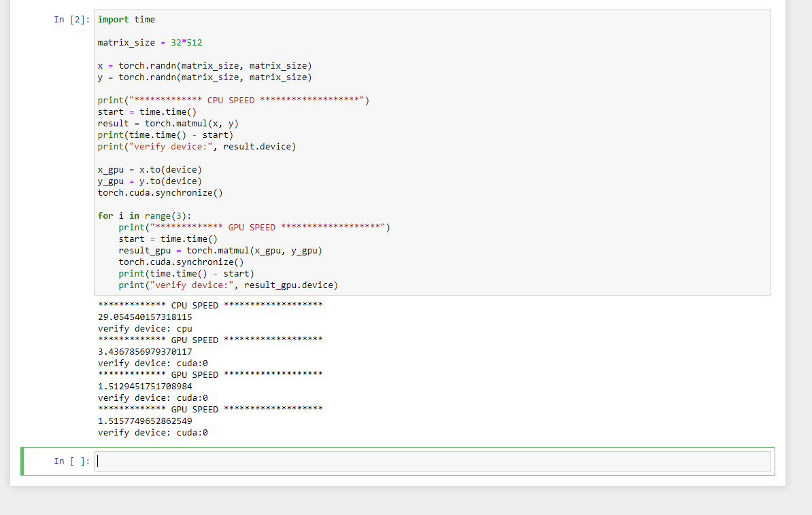Screen dimensions: 812x515
Task: Click 'result_gpu = torch.matmul(x_gpu, y_gpu)' line
Action: (x=220, y=251)
